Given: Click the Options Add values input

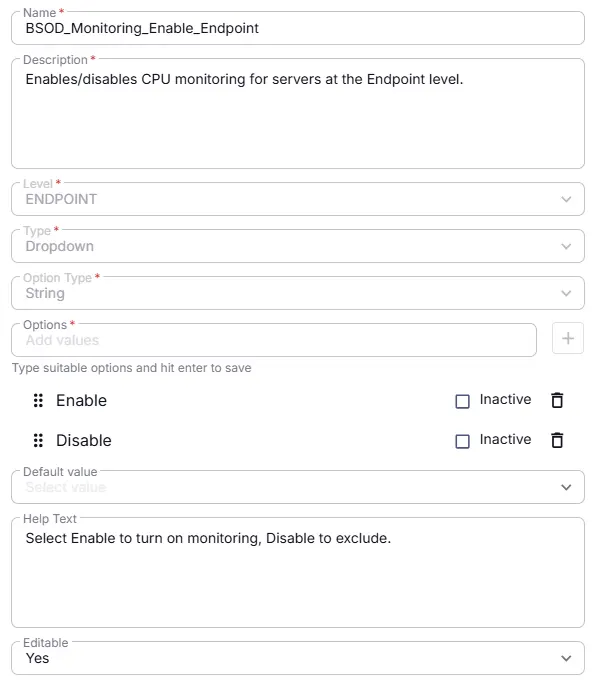Looking at the screenshot, I should click(x=274, y=340).
